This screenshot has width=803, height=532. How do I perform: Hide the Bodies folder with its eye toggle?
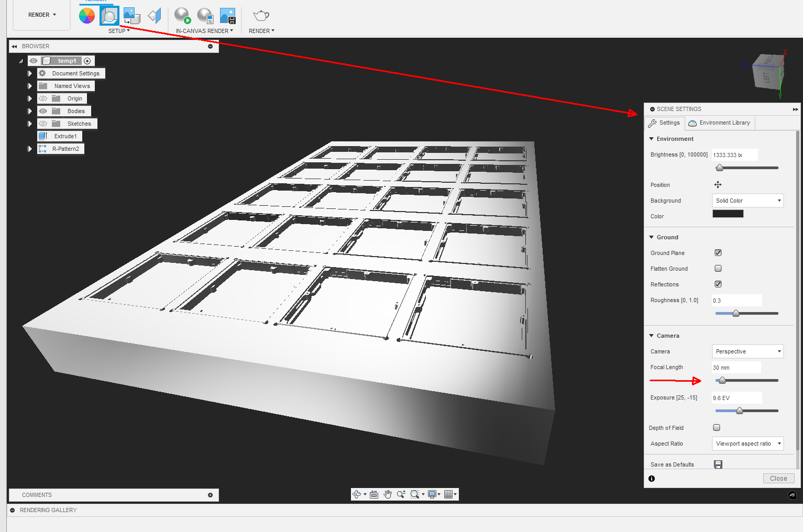[x=43, y=110]
